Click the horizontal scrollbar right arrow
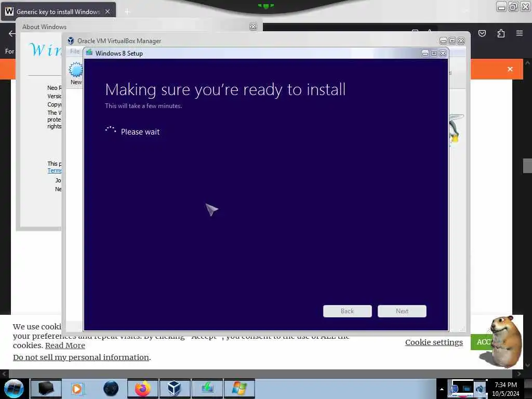 click(x=519, y=374)
